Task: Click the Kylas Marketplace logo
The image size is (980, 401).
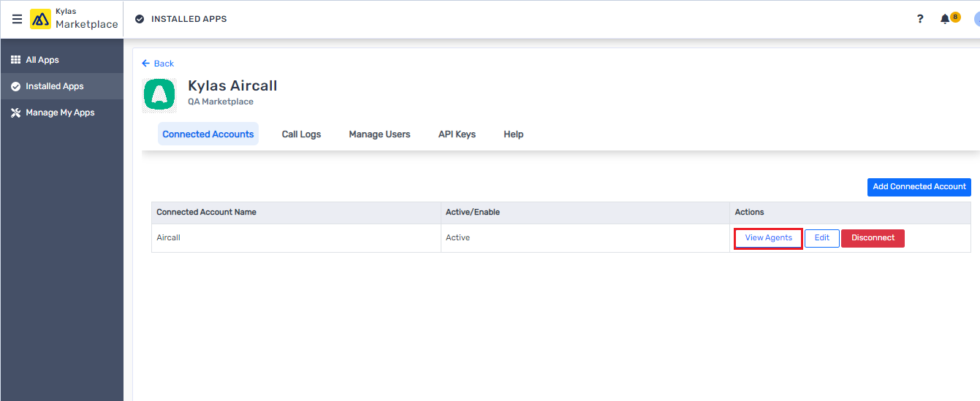Action: tap(74, 19)
